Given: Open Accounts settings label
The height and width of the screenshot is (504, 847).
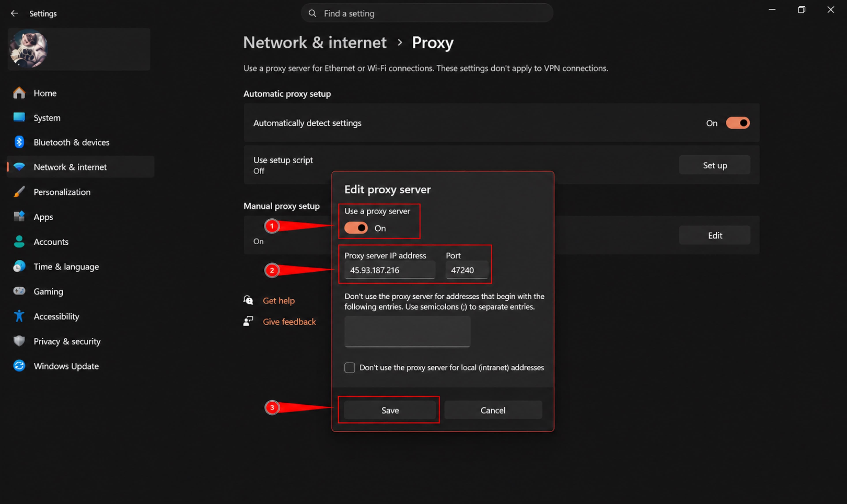Looking at the screenshot, I should [x=51, y=242].
